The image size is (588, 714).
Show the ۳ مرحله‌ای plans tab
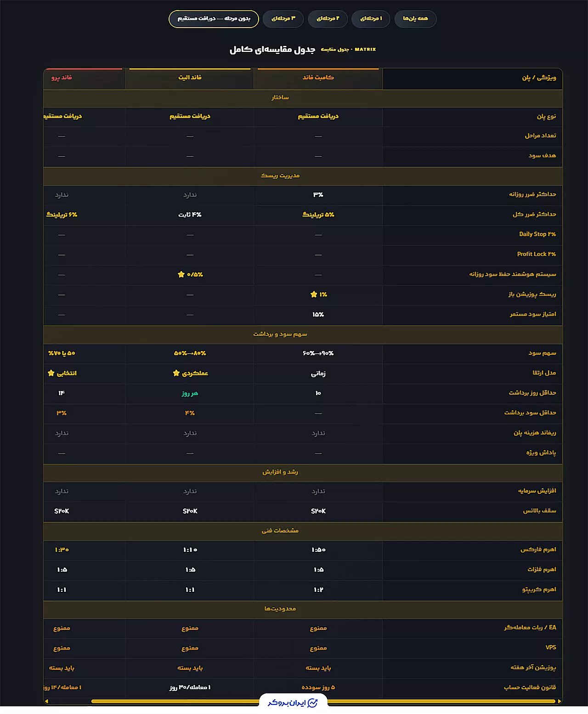(283, 19)
